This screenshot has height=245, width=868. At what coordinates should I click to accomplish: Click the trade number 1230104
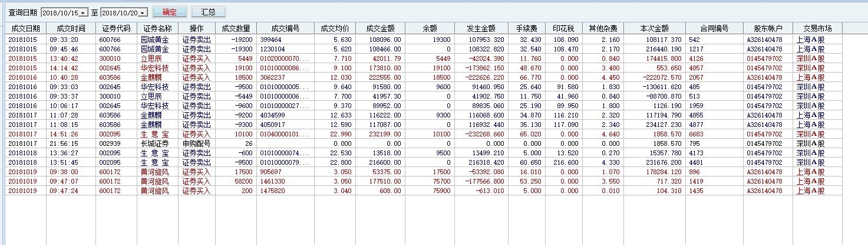(272, 49)
